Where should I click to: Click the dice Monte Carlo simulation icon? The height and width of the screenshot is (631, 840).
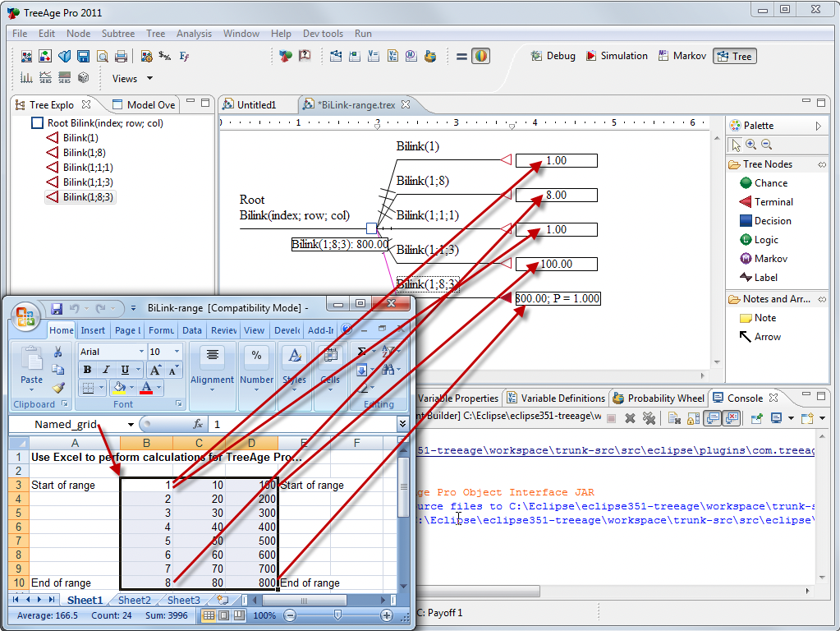(x=83, y=78)
